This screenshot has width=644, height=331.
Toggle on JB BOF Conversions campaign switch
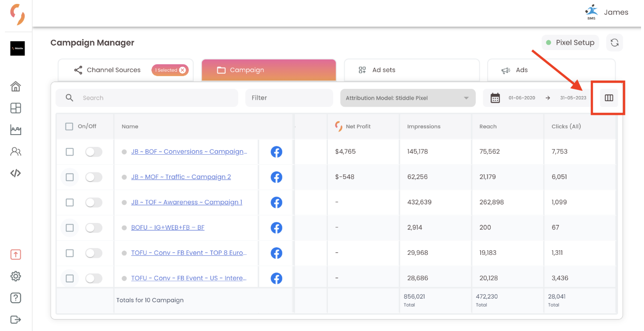click(93, 152)
